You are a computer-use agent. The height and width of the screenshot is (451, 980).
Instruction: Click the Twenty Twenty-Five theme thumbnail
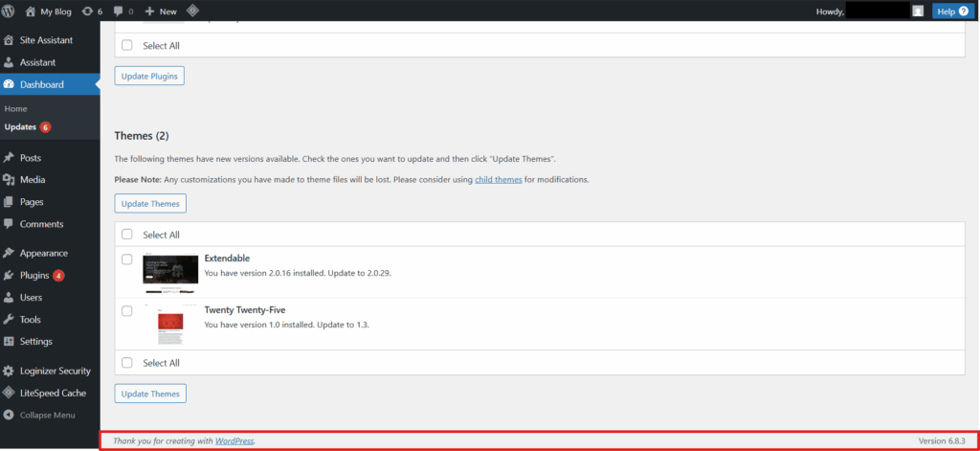pos(170,326)
